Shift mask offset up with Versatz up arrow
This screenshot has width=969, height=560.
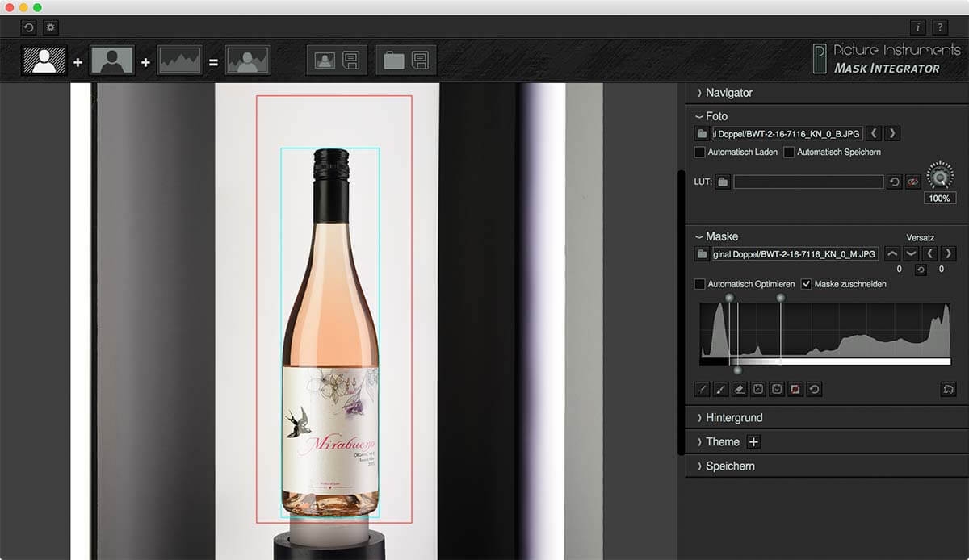[892, 253]
